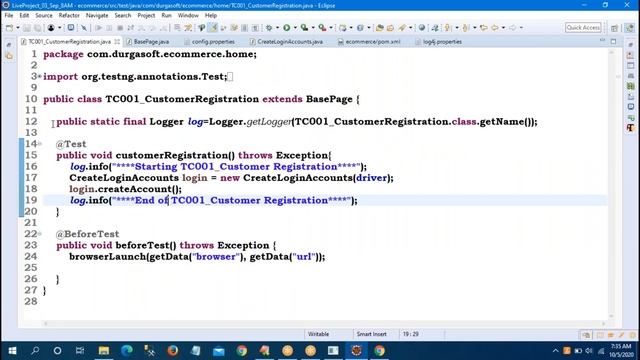Switch to the CreateLoginAccounts.java editor tab
Viewport: 640px width, 360px height.
(x=286, y=42)
